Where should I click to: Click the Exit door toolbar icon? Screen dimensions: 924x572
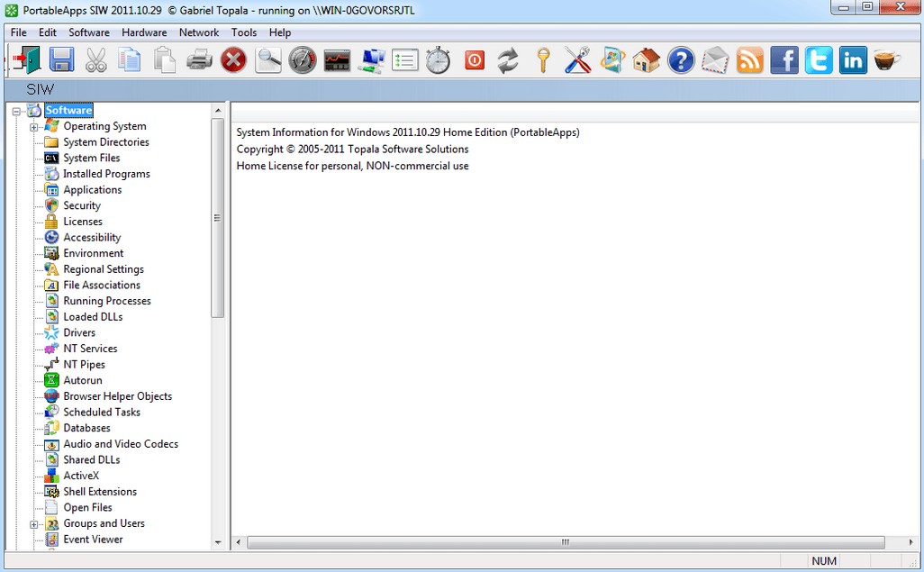coord(26,60)
